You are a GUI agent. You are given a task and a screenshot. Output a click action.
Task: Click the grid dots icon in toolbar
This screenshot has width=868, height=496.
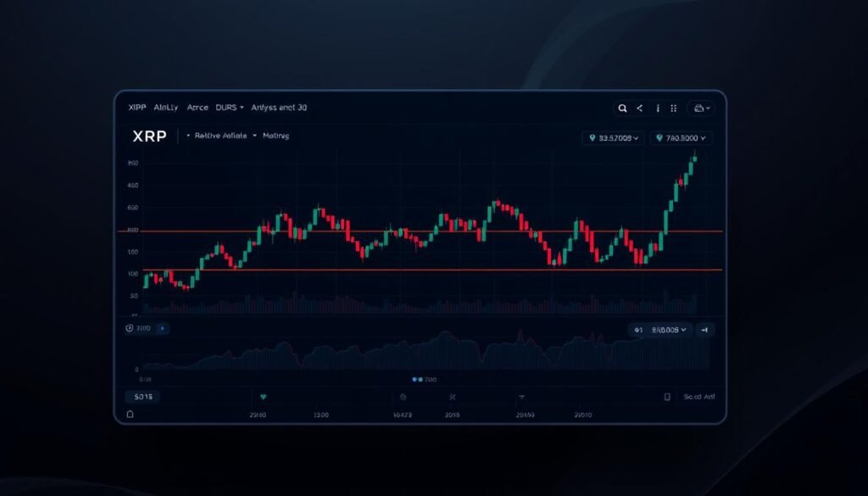(x=673, y=109)
